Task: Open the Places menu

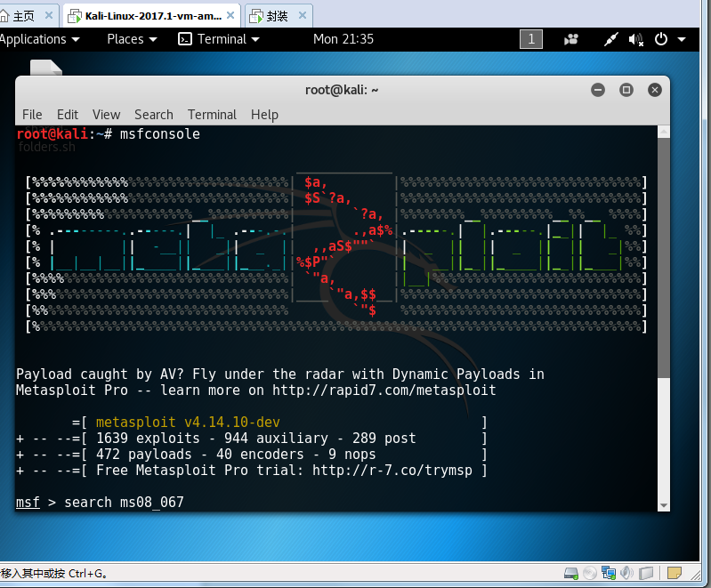Action: pyautogui.click(x=132, y=39)
